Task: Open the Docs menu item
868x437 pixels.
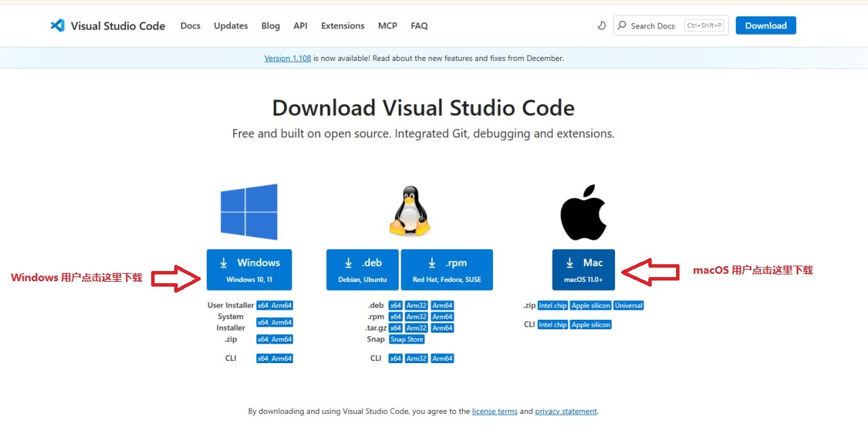Action: (x=191, y=26)
